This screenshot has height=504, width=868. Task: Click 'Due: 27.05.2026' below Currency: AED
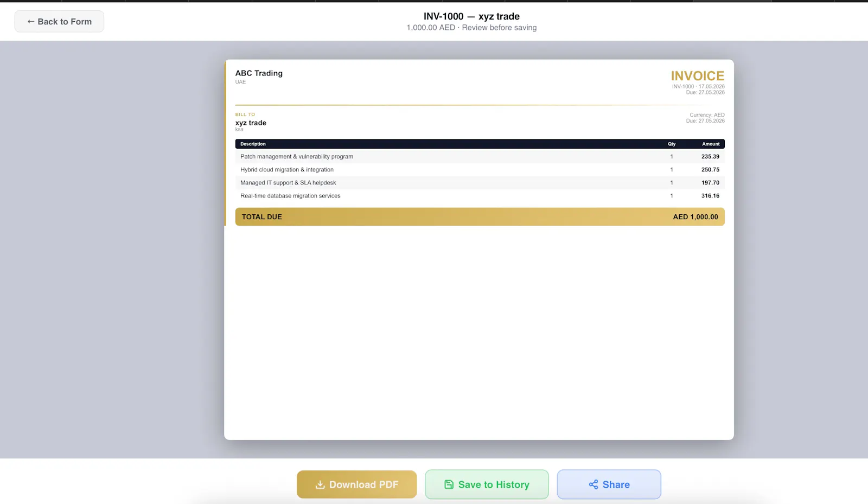[705, 120]
